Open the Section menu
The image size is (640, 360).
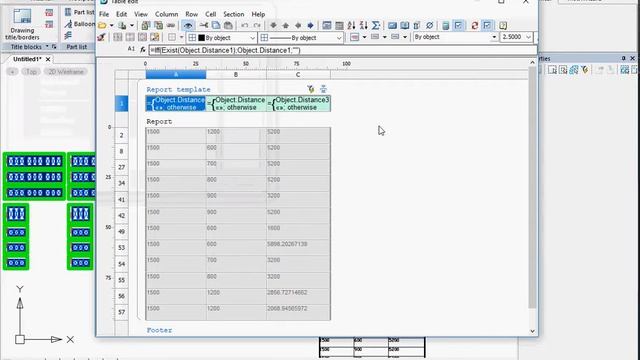tap(233, 14)
